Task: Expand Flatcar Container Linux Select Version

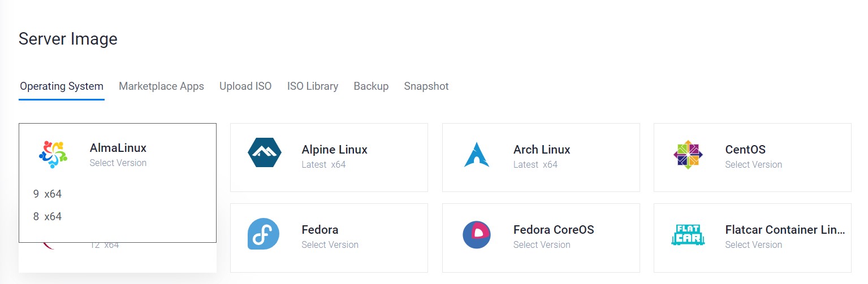Action: click(x=754, y=245)
